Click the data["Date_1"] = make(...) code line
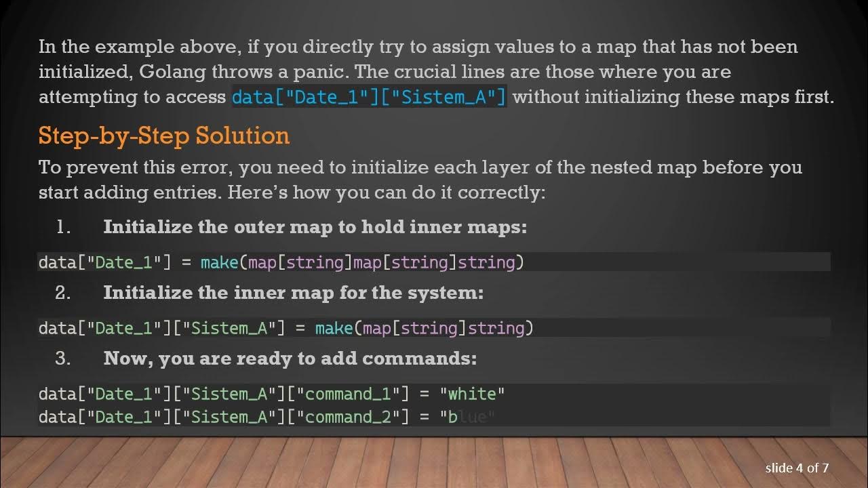868x488 pixels. (x=281, y=262)
